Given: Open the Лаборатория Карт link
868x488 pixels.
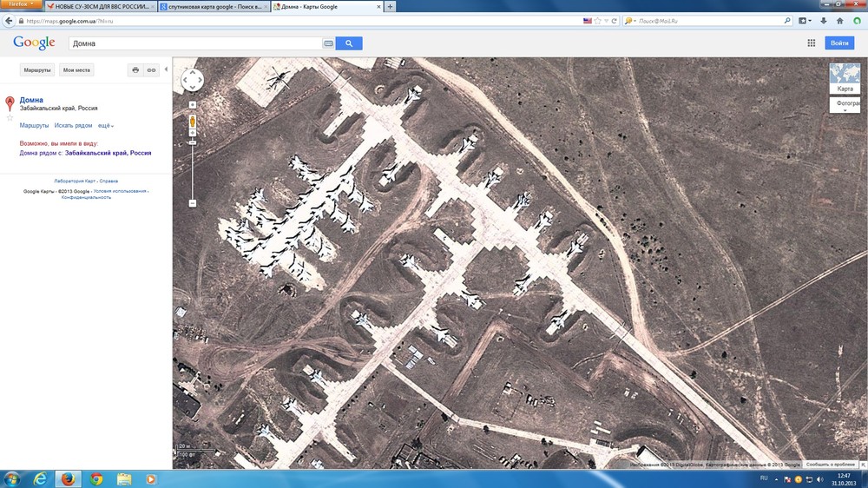Looking at the screenshot, I should [75, 181].
